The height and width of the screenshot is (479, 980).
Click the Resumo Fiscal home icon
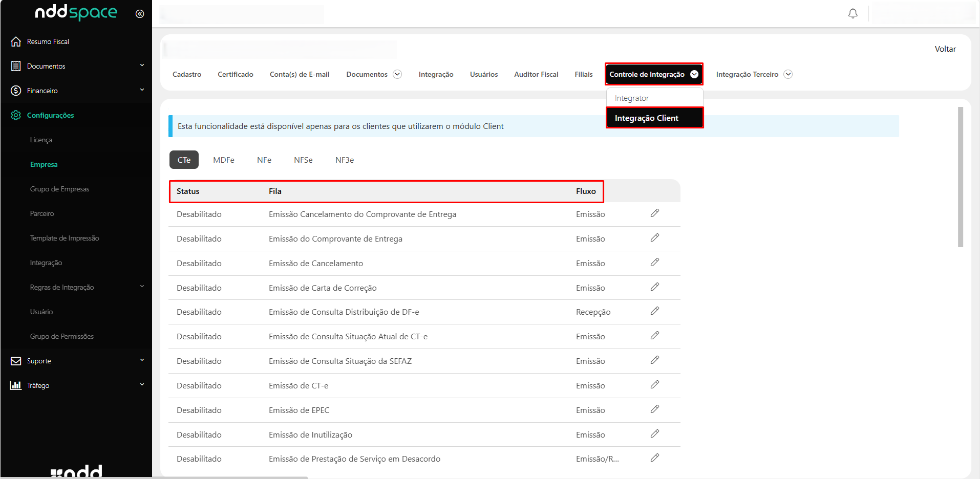[x=16, y=41]
